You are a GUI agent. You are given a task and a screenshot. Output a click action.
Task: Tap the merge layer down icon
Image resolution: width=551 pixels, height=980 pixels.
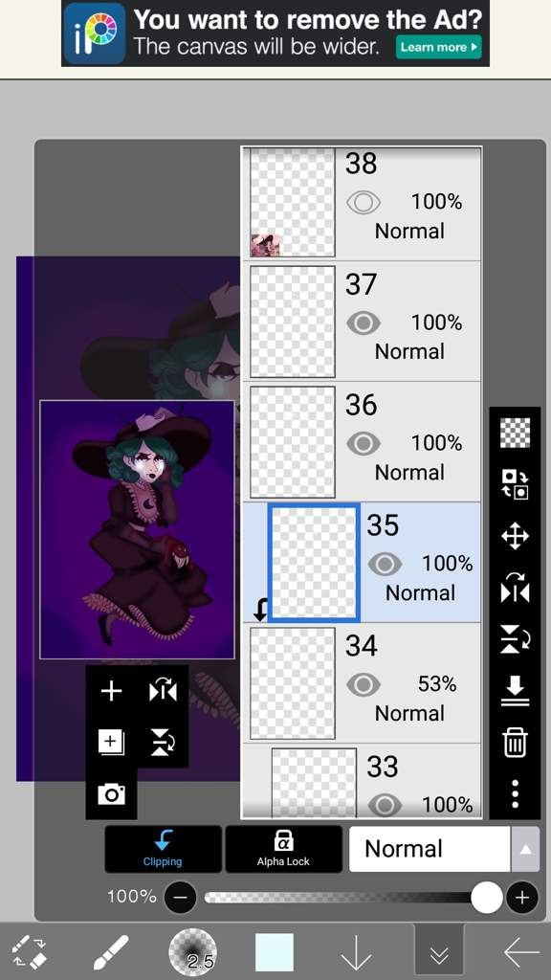pos(515,691)
